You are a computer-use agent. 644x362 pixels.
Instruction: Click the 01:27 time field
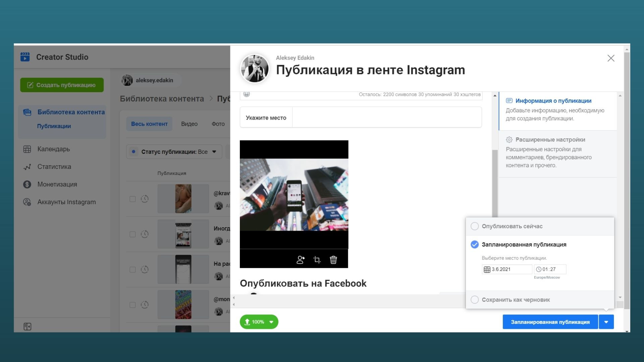(550, 269)
